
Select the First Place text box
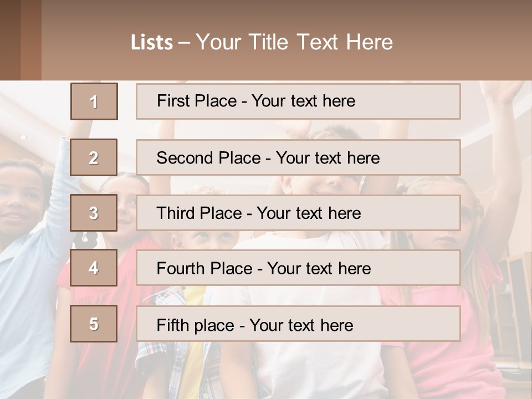pyautogui.click(x=298, y=101)
